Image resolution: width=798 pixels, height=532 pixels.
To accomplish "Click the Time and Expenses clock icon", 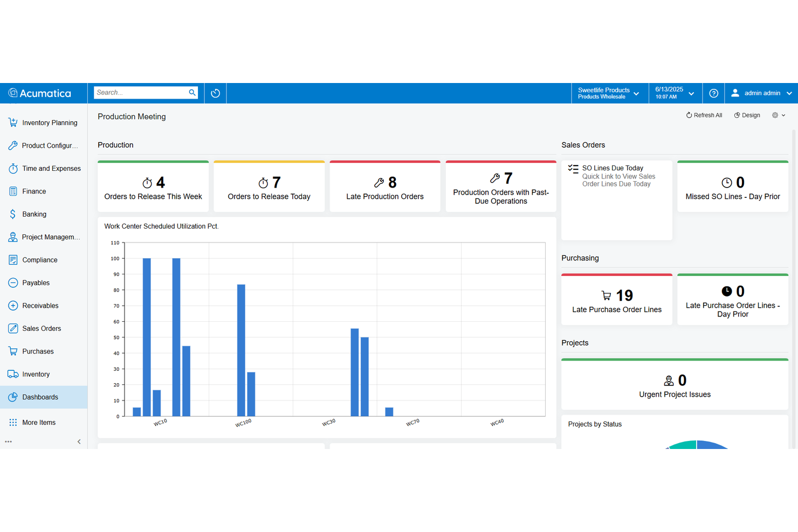I will [x=13, y=168].
